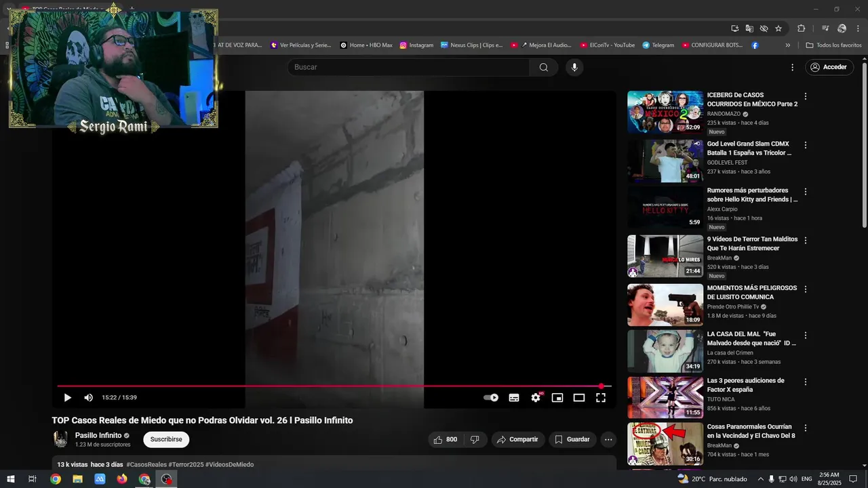Open YouTube settings three-dot menu
Screen dimensions: 868x488
[792, 67]
